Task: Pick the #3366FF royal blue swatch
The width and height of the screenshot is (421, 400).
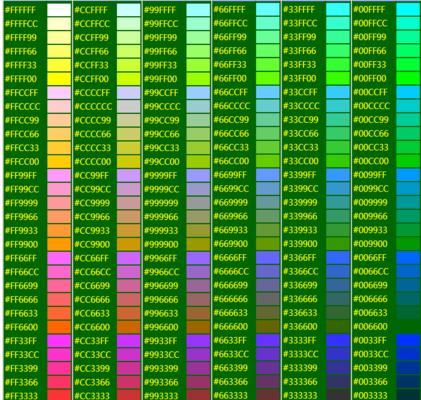Action: coord(338,258)
